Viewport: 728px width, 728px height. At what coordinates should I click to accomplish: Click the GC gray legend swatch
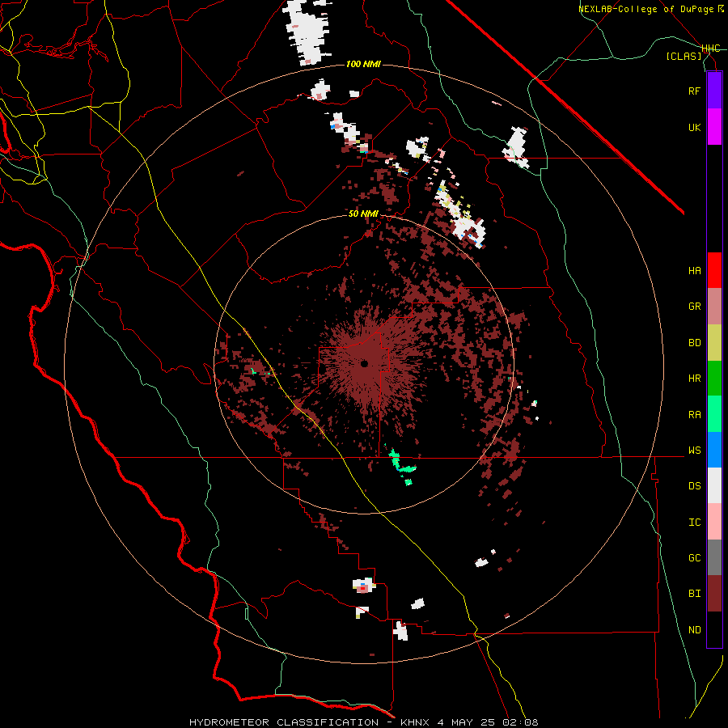point(714,557)
